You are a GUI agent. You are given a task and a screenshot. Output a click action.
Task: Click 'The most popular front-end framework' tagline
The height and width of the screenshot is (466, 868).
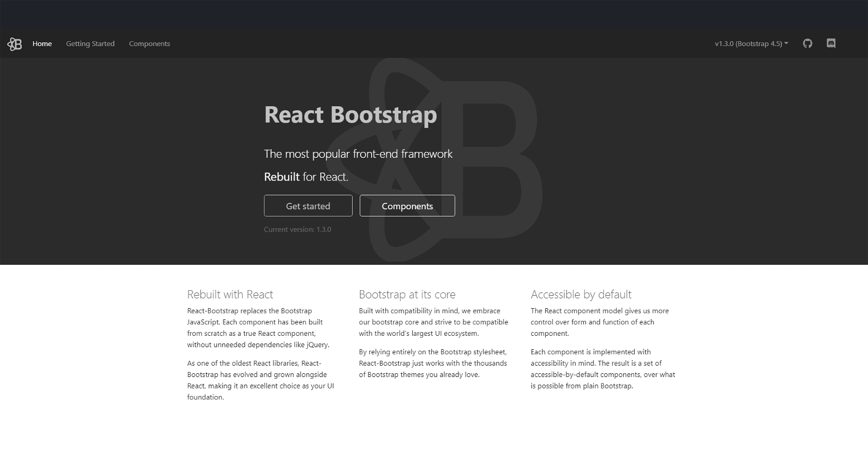358,154
